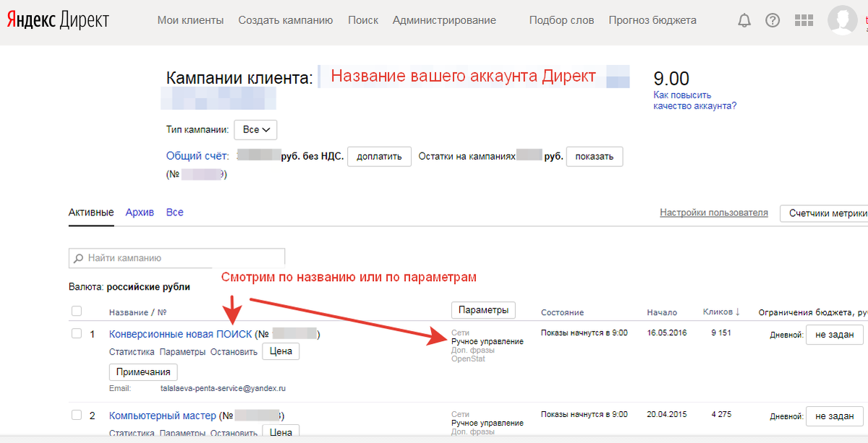Viewport: 868px width, 443px height.
Task: Click the Цена button for campaign 1
Action: (280, 351)
